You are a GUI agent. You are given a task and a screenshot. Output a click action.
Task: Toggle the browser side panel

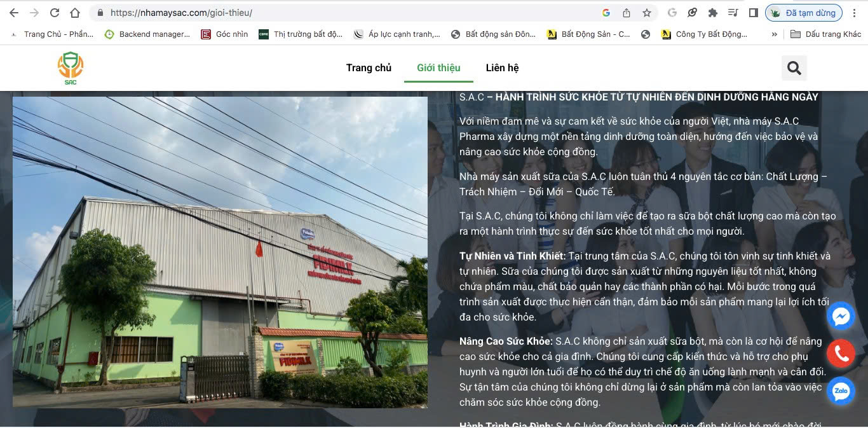[754, 13]
